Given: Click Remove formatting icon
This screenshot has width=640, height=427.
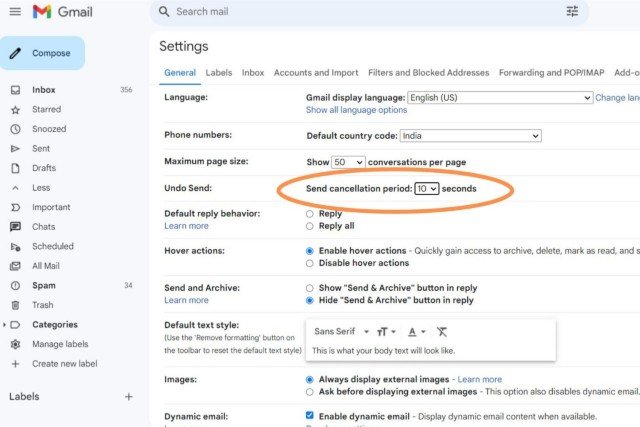Looking at the screenshot, I should point(442,332).
